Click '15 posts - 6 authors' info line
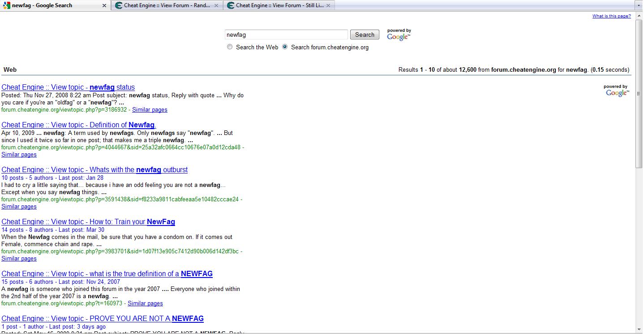644x334 pixels. tap(61, 282)
